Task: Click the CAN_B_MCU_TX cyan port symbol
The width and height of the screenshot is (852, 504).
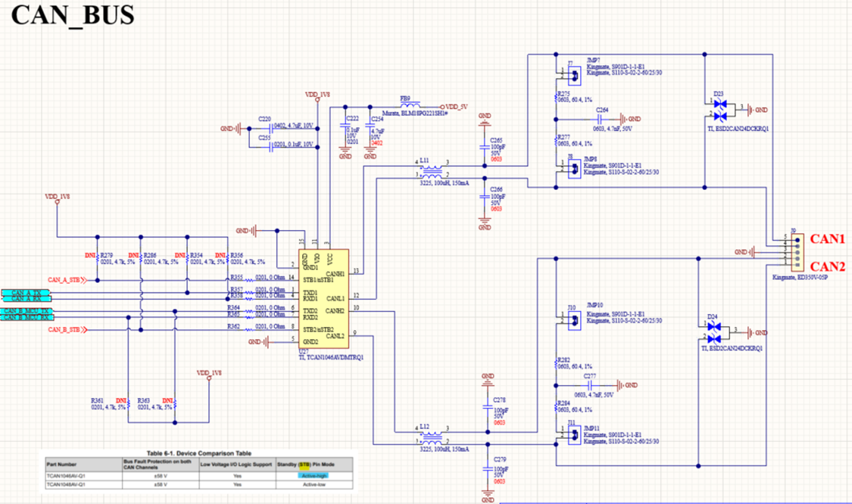Action: pos(26,311)
